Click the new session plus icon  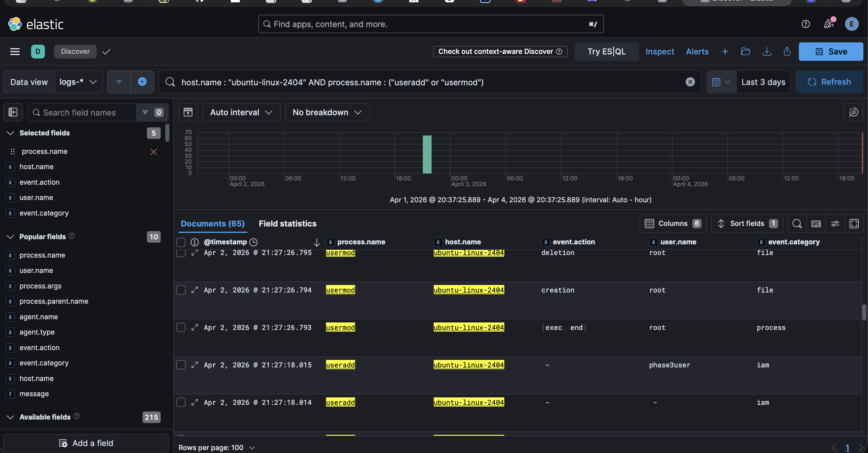click(x=725, y=52)
